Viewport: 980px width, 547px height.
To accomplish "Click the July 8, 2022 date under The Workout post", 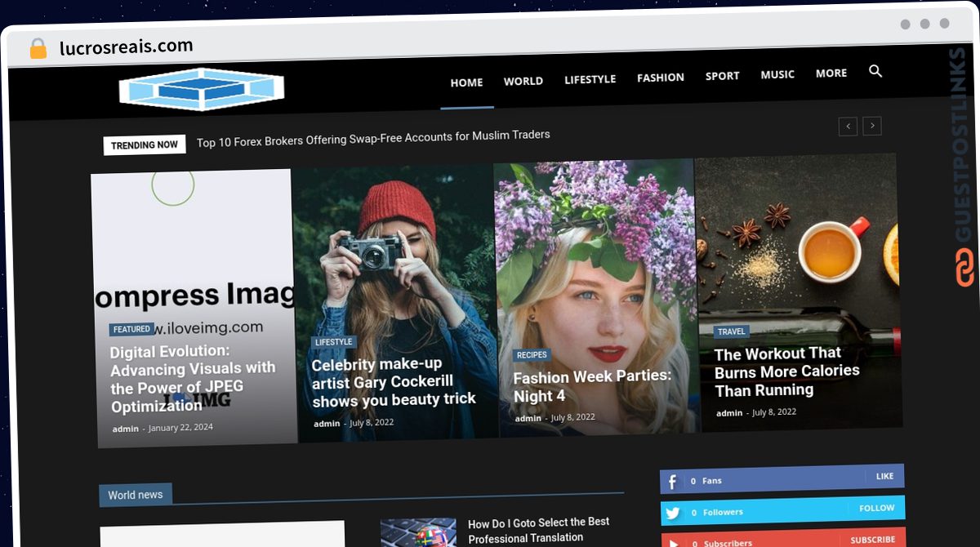I will pyautogui.click(x=774, y=411).
